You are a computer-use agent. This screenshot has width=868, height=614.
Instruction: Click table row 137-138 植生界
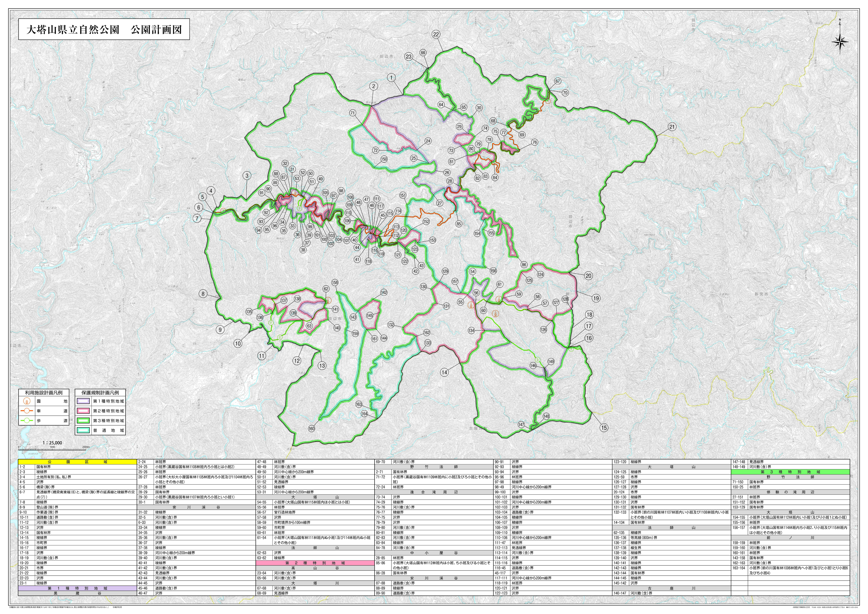(671, 548)
